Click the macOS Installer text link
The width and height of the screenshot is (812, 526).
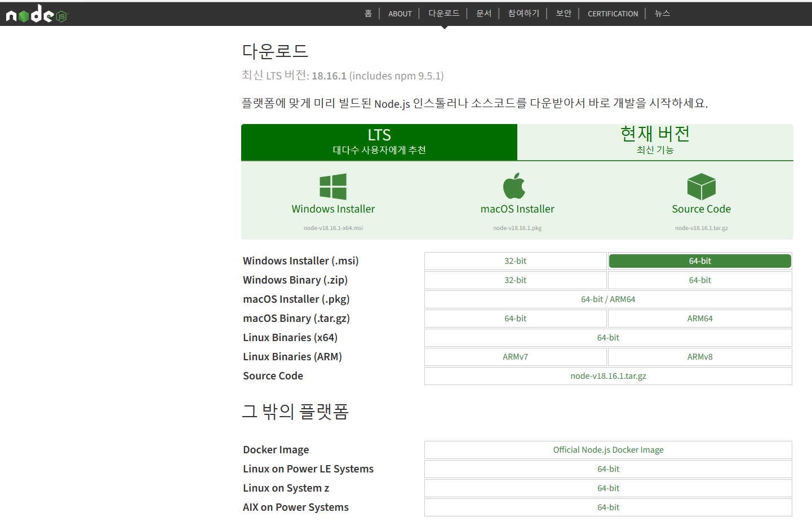[517, 209]
